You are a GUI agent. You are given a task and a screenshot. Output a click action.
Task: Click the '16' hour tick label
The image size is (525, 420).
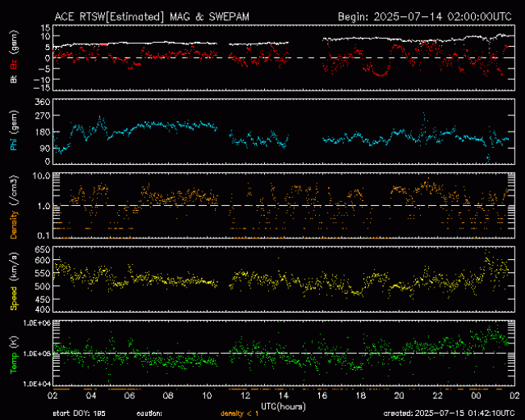pos(322,396)
